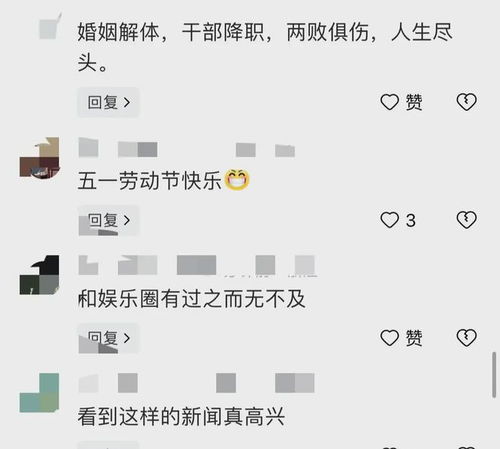Viewport: 500px width, 449px height.
Task: Open the blurred username above 和娱乐圈有过之而无不及
Action: pos(197,265)
